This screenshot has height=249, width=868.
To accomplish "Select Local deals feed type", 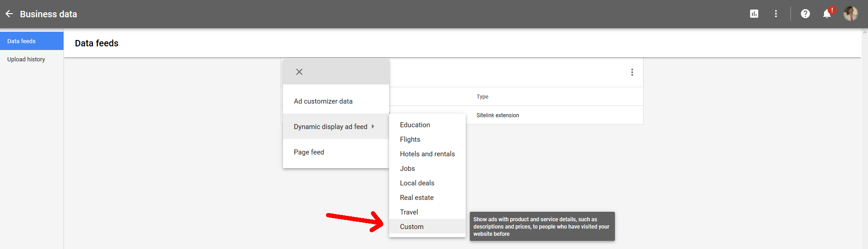I will (x=427, y=183).
